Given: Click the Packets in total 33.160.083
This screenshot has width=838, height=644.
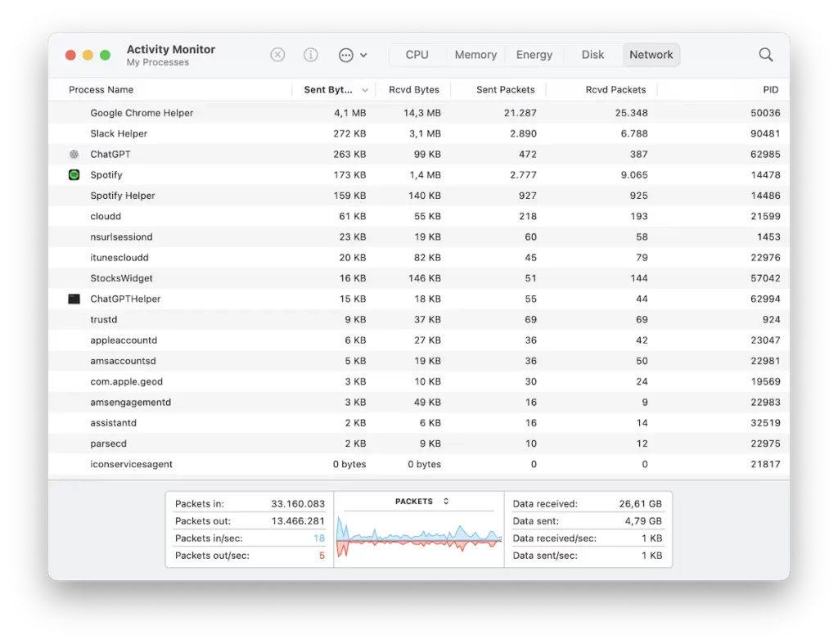Looking at the screenshot, I should coord(298,504).
